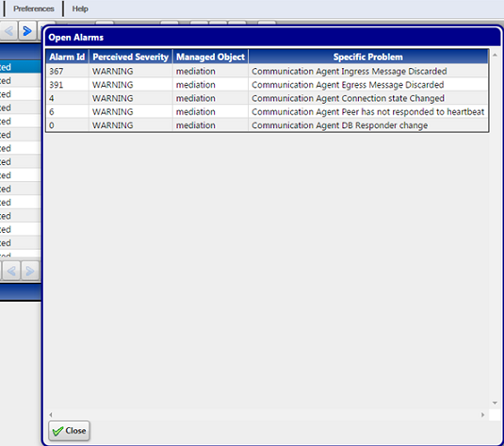Click the vertical scrollbar up arrow

point(495,55)
